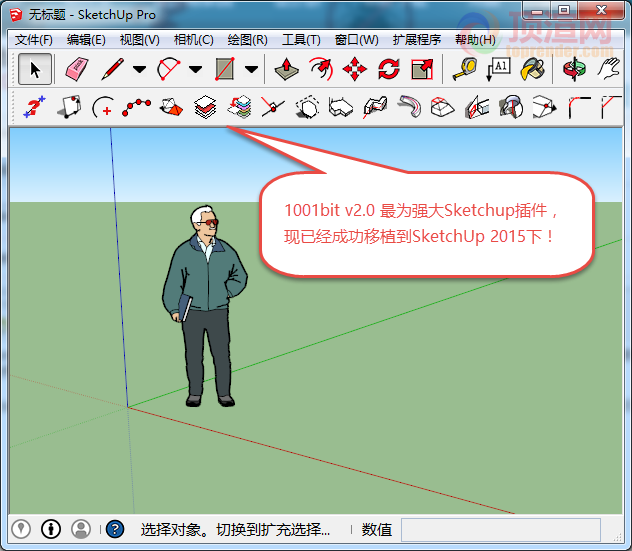Open the 绘图(R) menu
The height and width of the screenshot is (551, 632).
[247, 40]
